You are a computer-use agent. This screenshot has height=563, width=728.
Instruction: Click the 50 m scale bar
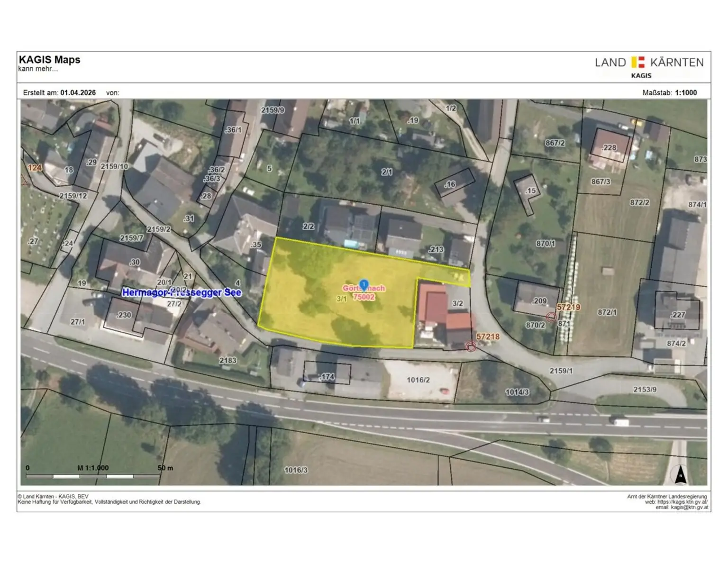point(93,475)
